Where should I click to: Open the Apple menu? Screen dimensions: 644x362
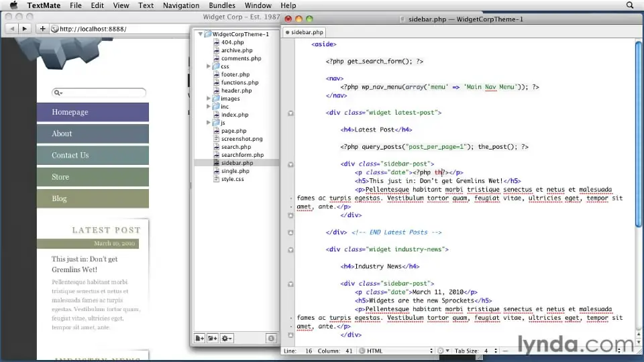click(13, 5)
